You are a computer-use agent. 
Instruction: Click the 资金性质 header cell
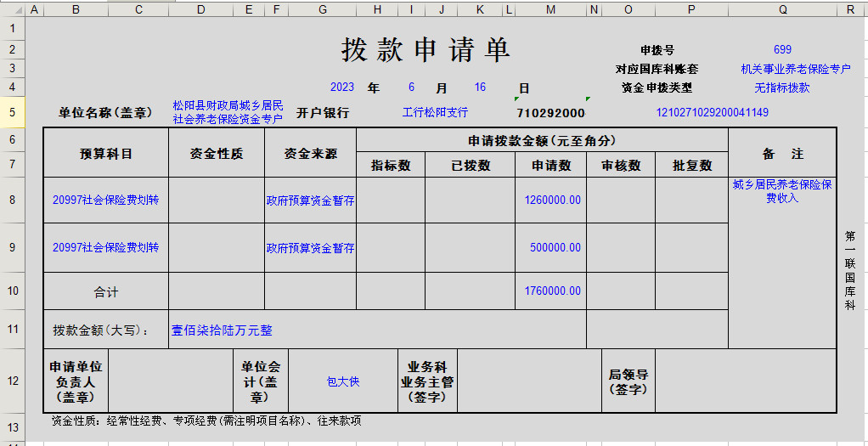tap(217, 153)
